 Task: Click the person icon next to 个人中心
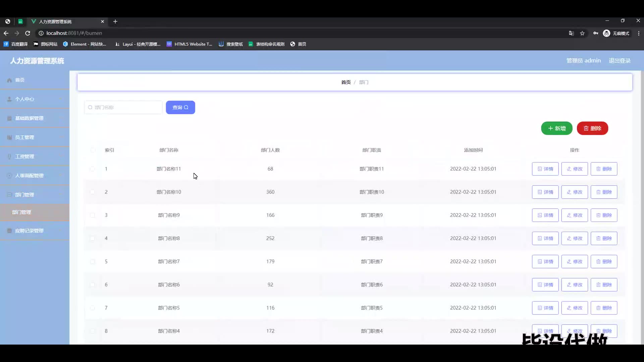(x=9, y=99)
